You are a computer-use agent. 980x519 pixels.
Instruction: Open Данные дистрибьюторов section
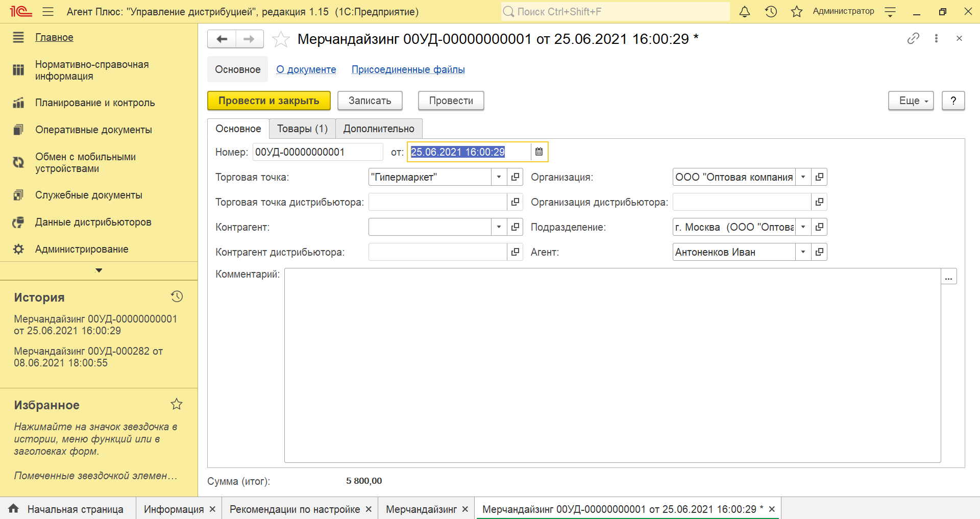(x=93, y=222)
